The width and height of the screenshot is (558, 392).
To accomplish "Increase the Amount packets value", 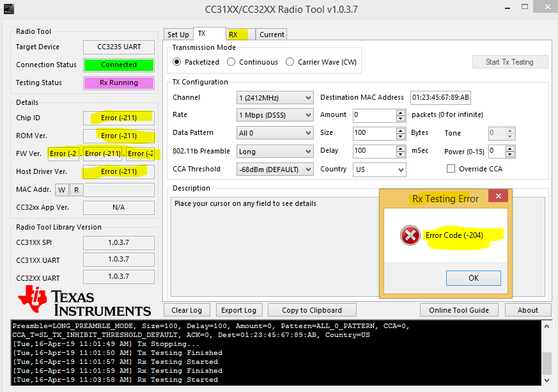I will pyautogui.click(x=400, y=113).
